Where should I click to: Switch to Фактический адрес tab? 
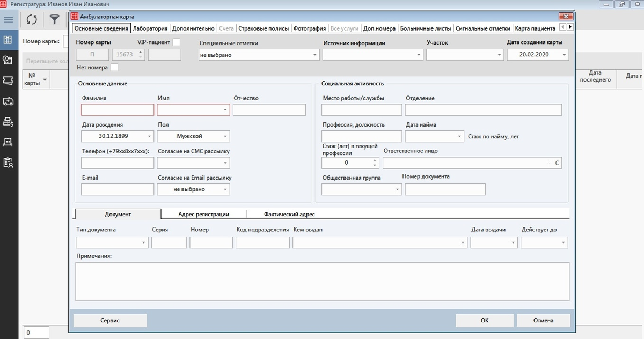click(x=289, y=214)
